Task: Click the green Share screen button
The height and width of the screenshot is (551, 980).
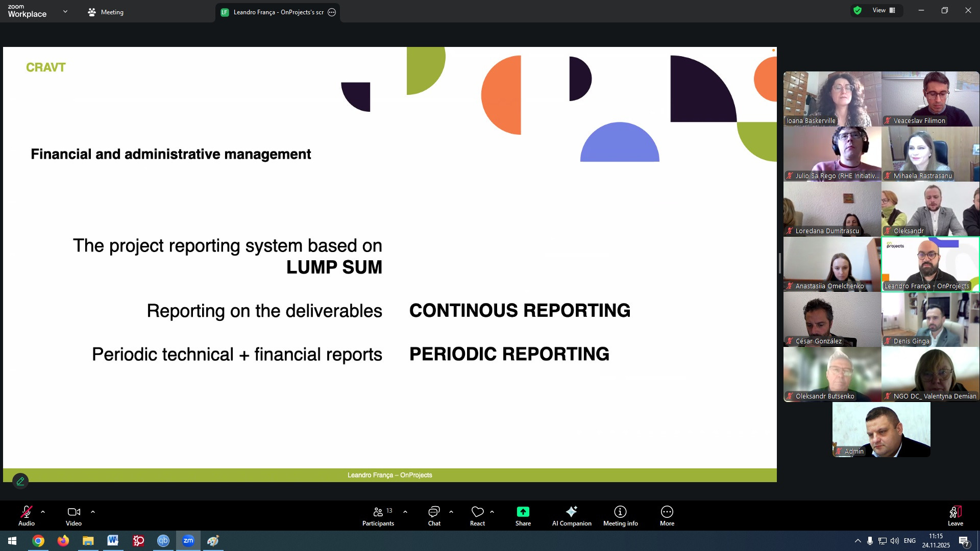Action: pyautogui.click(x=523, y=516)
